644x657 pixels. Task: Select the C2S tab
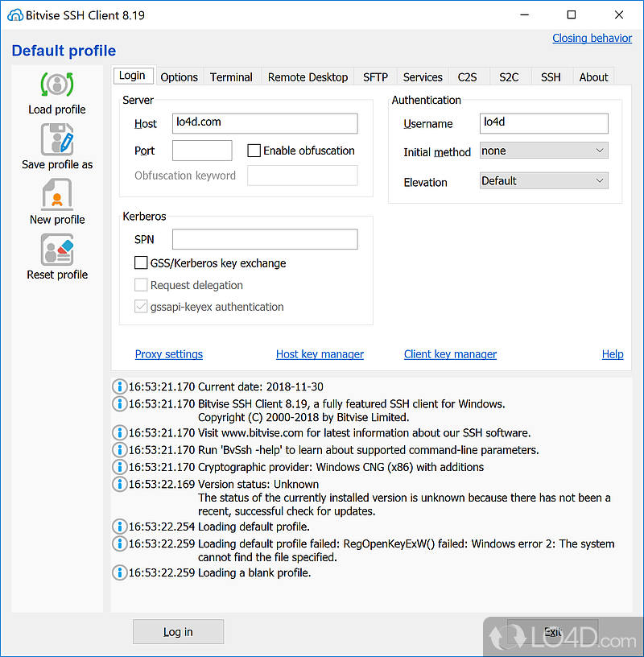467,77
